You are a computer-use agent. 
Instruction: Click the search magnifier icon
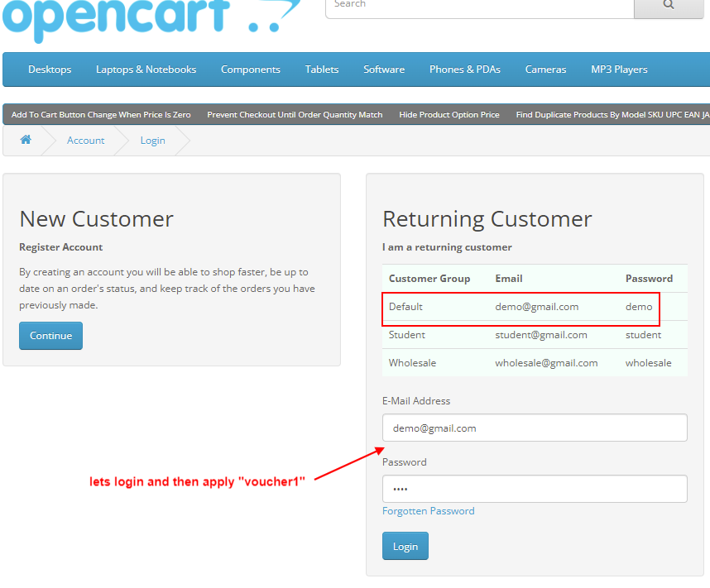pyautogui.click(x=669, y=5)
